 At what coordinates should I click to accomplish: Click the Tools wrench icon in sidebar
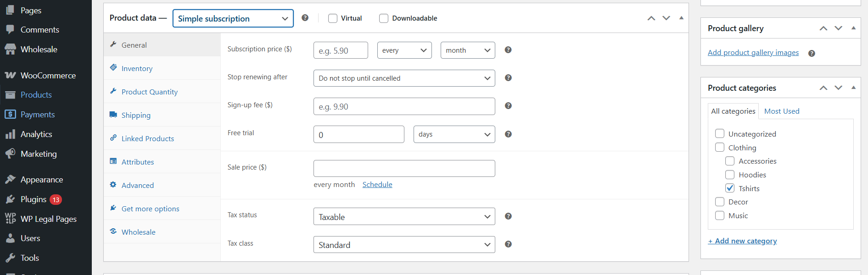pyautogui.click(x=10, y=258)
